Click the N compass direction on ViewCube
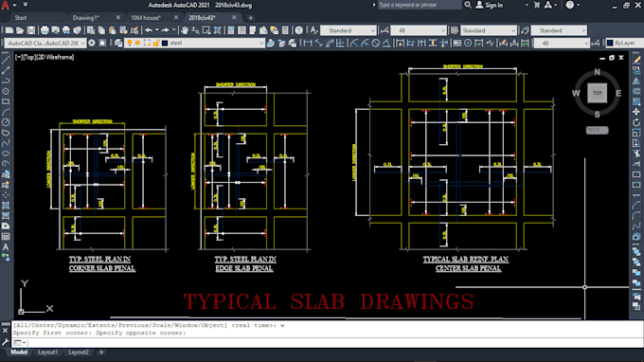Screen dimensions: 644x362 click(x=597, y=72)
